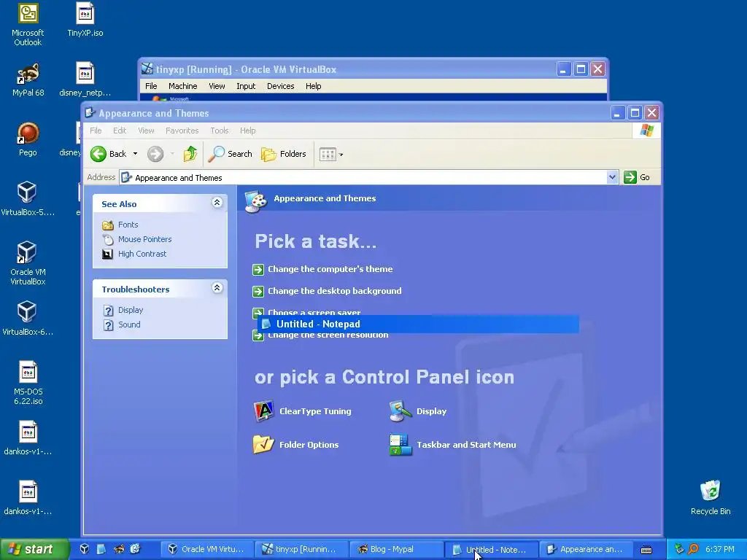The image size is (747, 560).
Task: Open the Back history dropdown arrow
Action: (135, 154)
